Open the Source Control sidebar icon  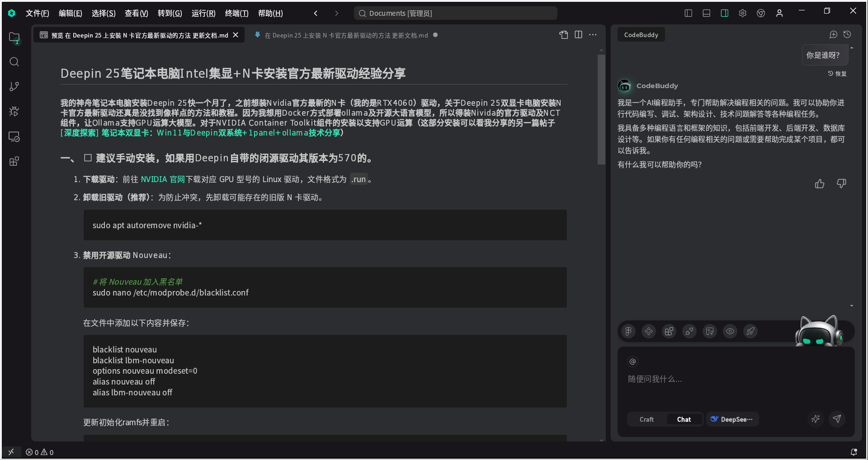[14, 86]
